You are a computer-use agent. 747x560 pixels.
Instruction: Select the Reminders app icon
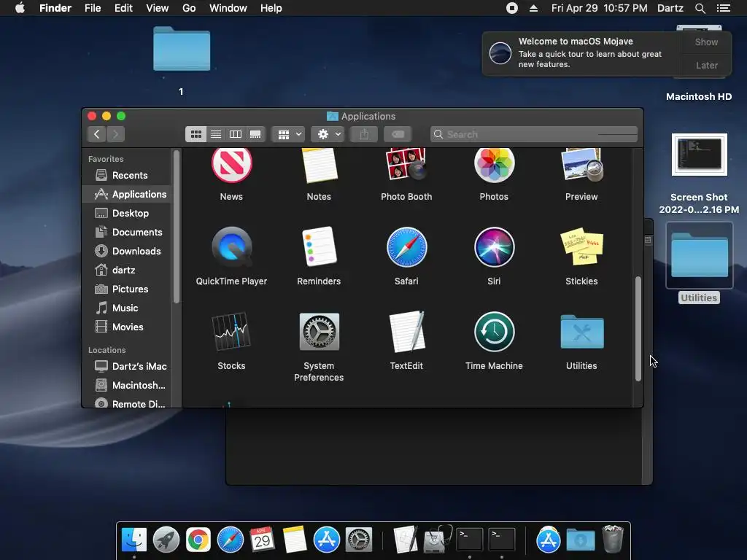pos(319,246)
